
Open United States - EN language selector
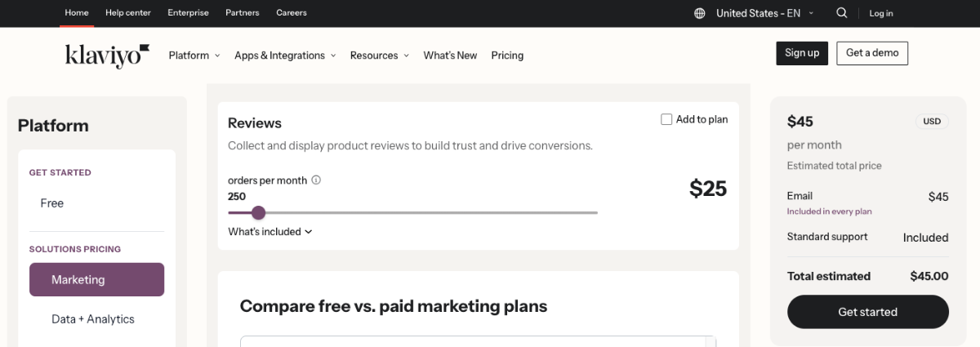click(765, 13)
